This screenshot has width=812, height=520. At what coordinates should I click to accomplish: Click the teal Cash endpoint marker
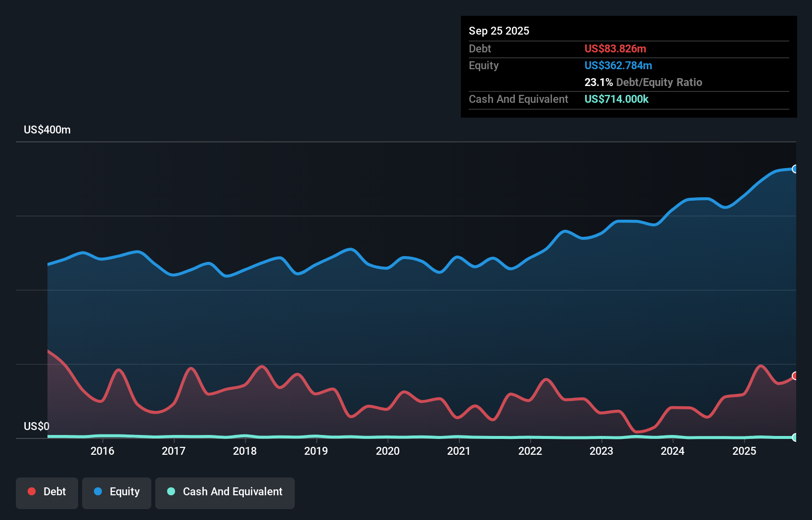pyautogui.click(x=795, y=437)
